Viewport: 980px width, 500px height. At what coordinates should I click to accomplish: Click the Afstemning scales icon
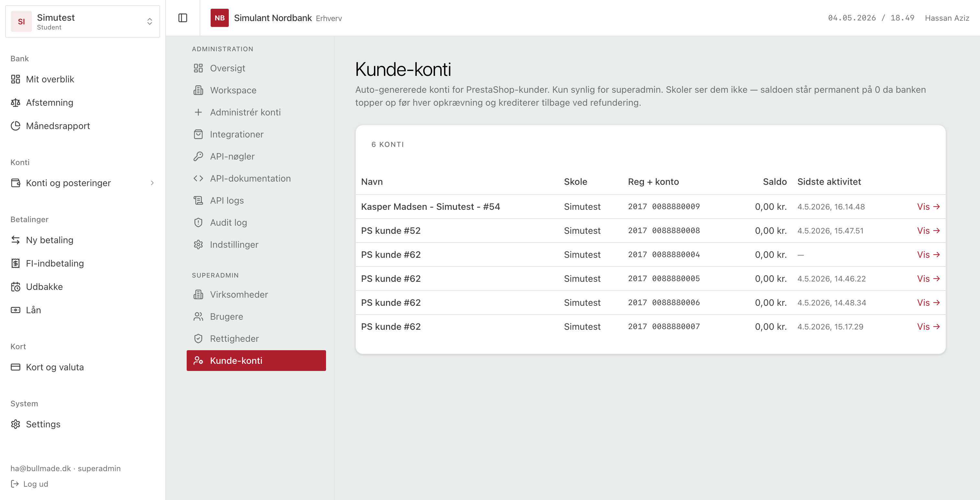click(x=16, y=102)
